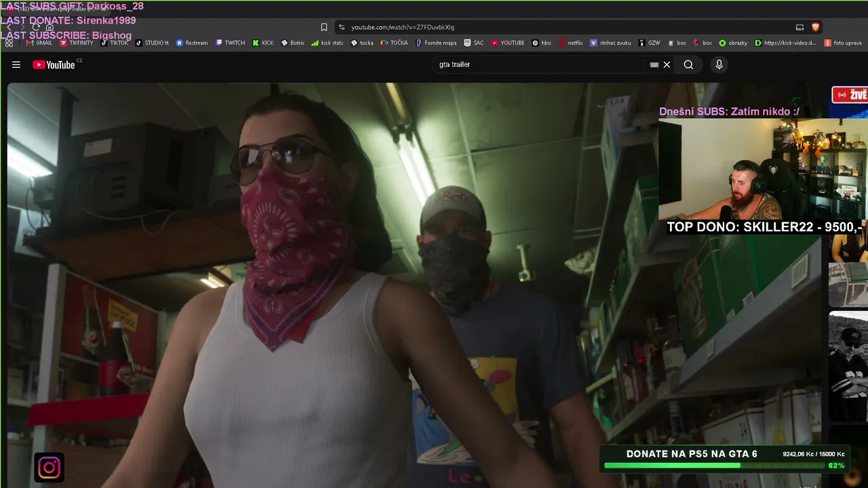The height and width of the screenshot is (488, 868).
Task: Open the YouTube guide hamburger menu
Action: [16, 65]
